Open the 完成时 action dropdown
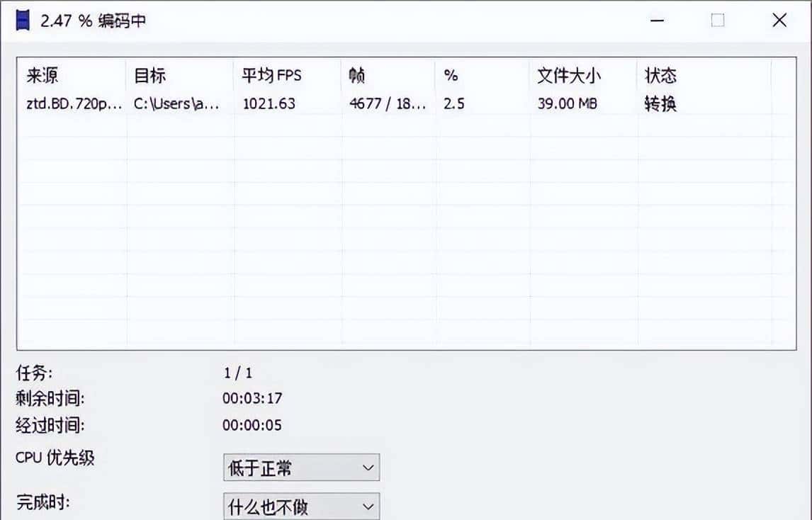This screenshot has width=812, height=520. coord(301,506)
